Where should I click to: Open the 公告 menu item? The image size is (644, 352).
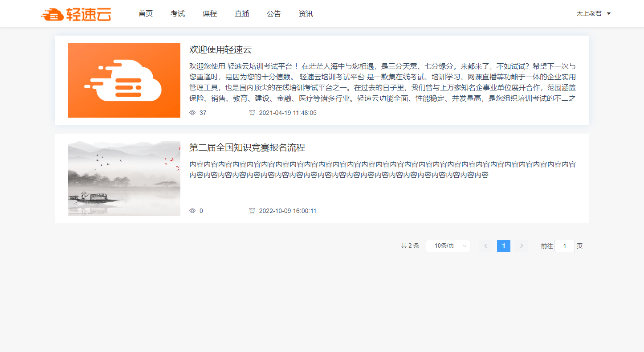click(274, 14)
